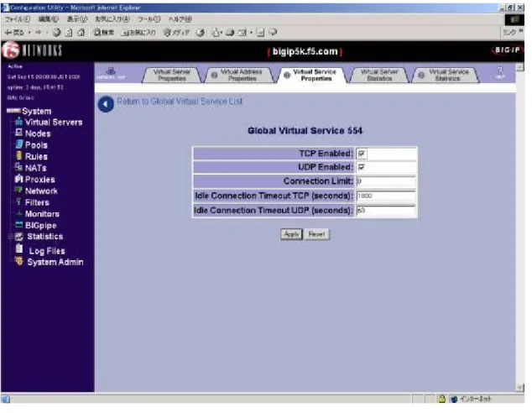The image size is (532, 413).
Task: Click the page vertical scrollbar down arrow
Action: (x=519, y=388)
